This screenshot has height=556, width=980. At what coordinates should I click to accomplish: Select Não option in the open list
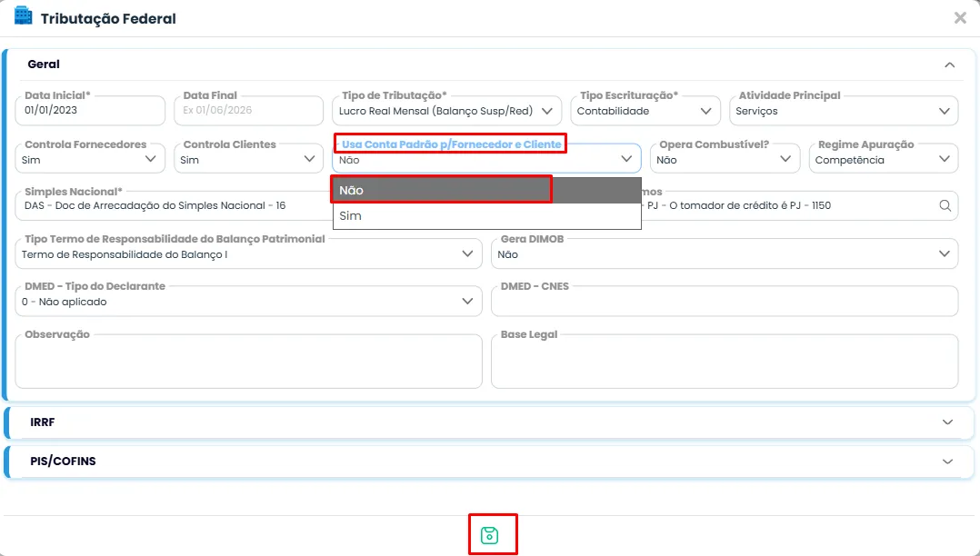(x=487, y=190)
